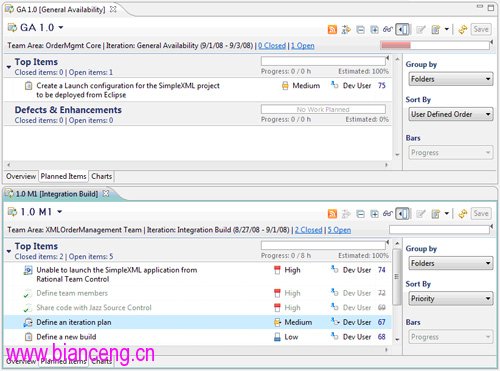Screen dimensions: 500x371
Task: Toggle side panel button in 1.0 M1 toolbar
Action: coord(403,214)
